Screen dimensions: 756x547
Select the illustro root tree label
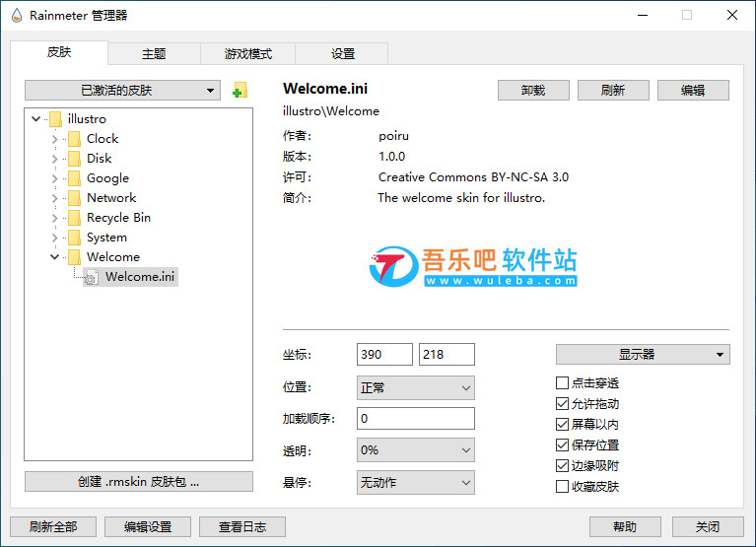point(87,119)
